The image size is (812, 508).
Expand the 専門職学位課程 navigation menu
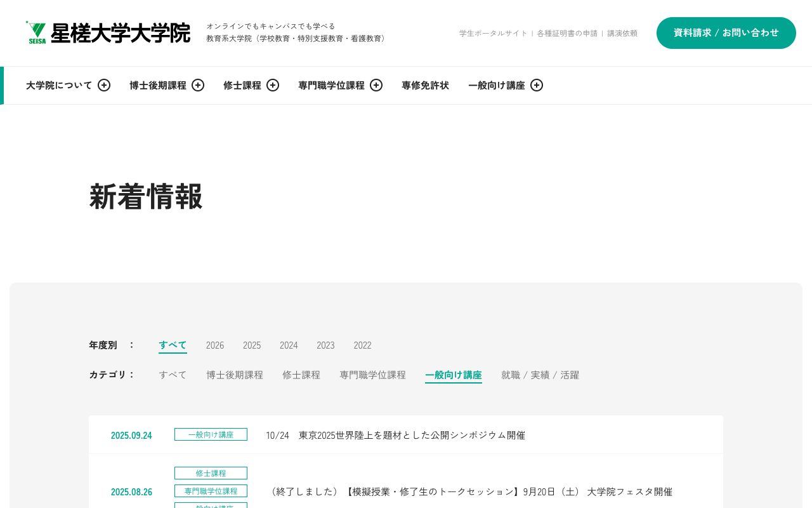click(x=376, y=85)
